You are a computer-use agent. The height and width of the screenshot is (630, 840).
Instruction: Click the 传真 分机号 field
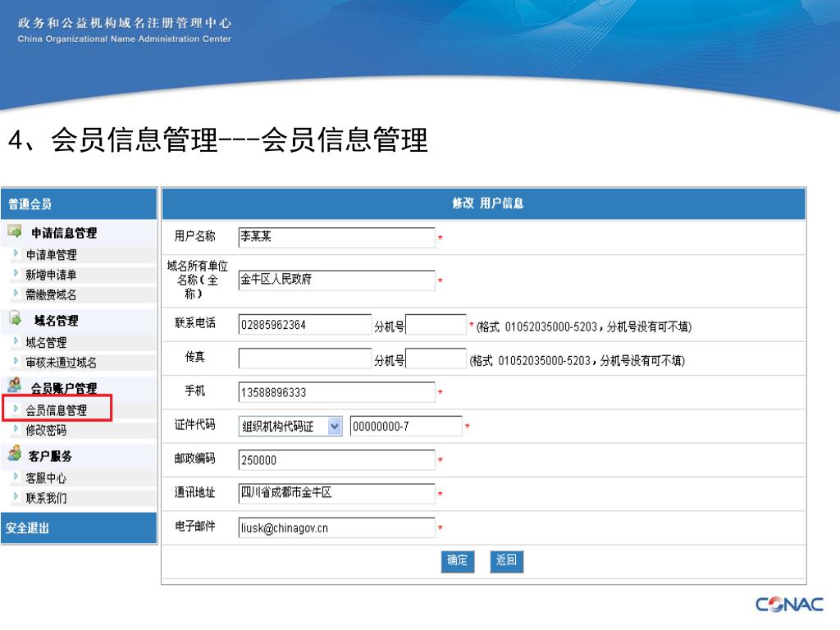coord(436,358)
